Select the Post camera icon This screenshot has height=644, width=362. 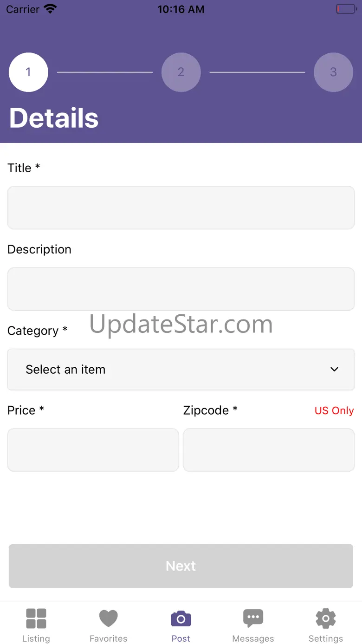pos(181,618)
